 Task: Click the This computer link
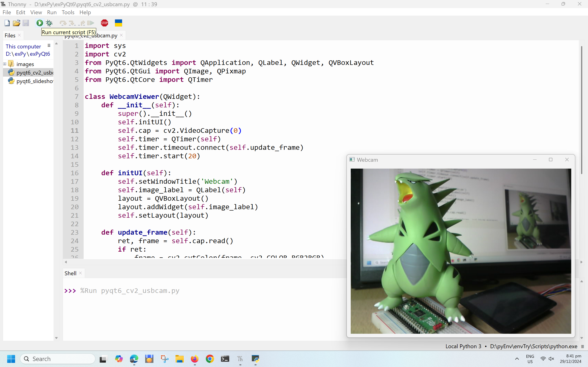coord(23,46)
